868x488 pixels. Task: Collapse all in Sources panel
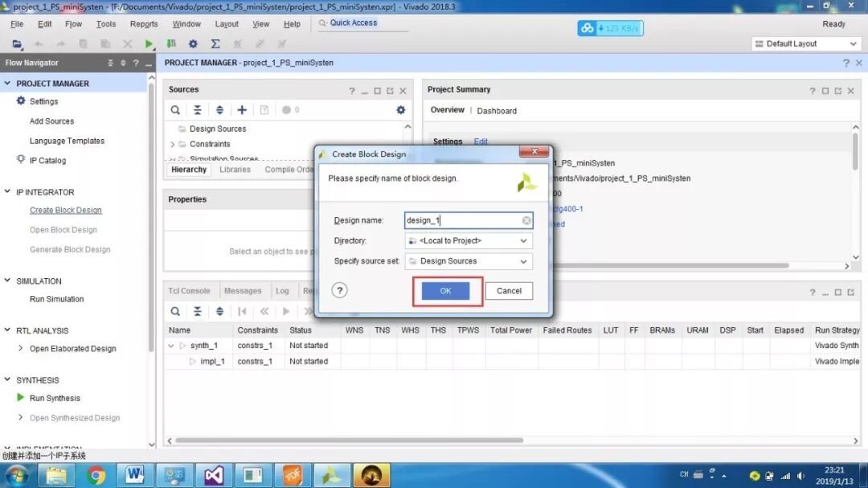tap(197, 110)
